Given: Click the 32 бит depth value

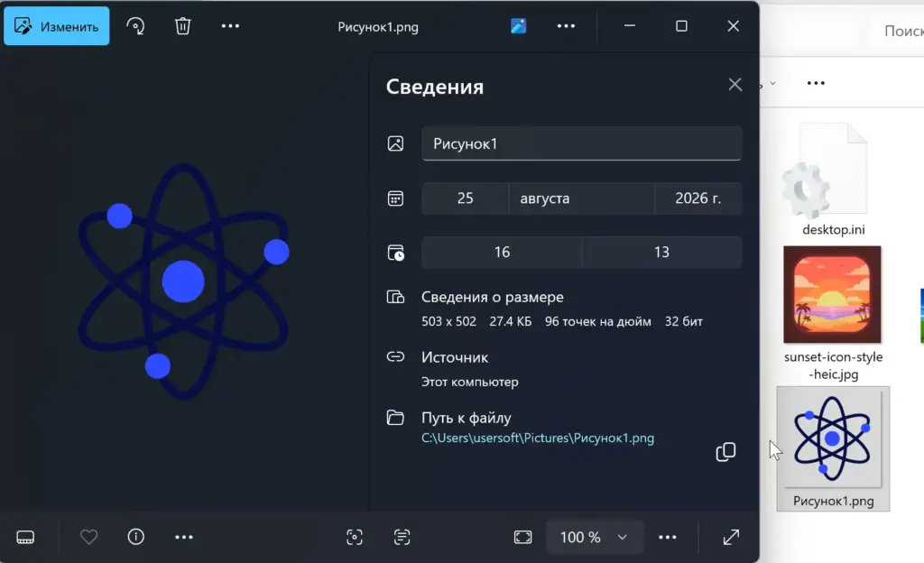Looking at the screenshot, I should click(684, 321).
